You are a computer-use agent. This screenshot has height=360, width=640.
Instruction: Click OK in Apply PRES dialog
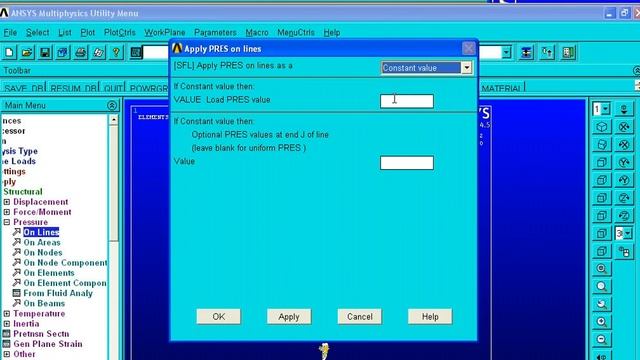218,317
